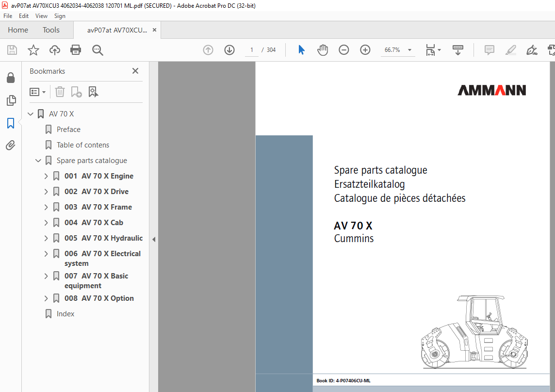Zoom in with the plus icon
This screenshot has width=555, height=392.
[365, 50]
